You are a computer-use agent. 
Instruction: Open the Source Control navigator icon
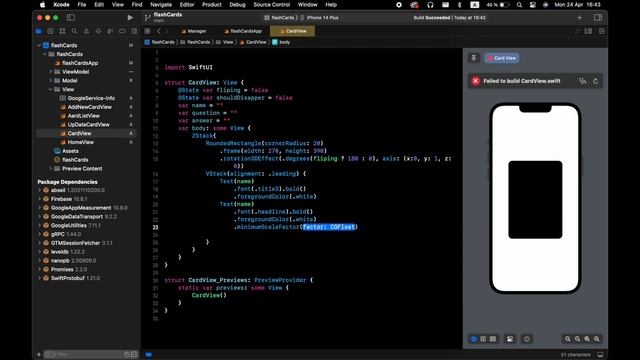[x=50, y=31]
